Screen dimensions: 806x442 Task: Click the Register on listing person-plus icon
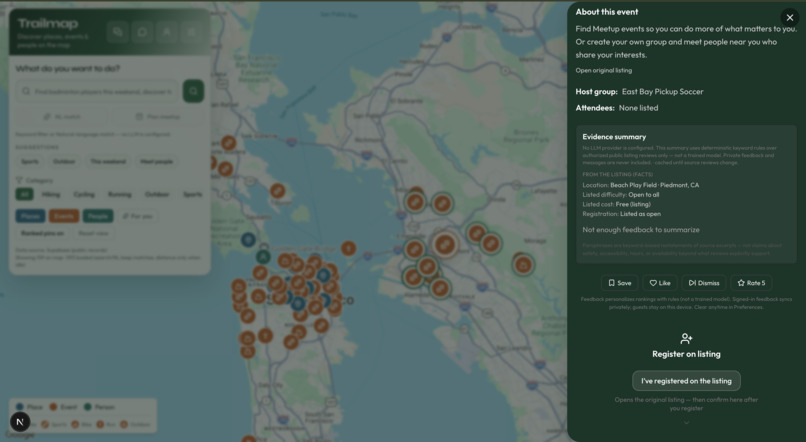pos(686,338)
